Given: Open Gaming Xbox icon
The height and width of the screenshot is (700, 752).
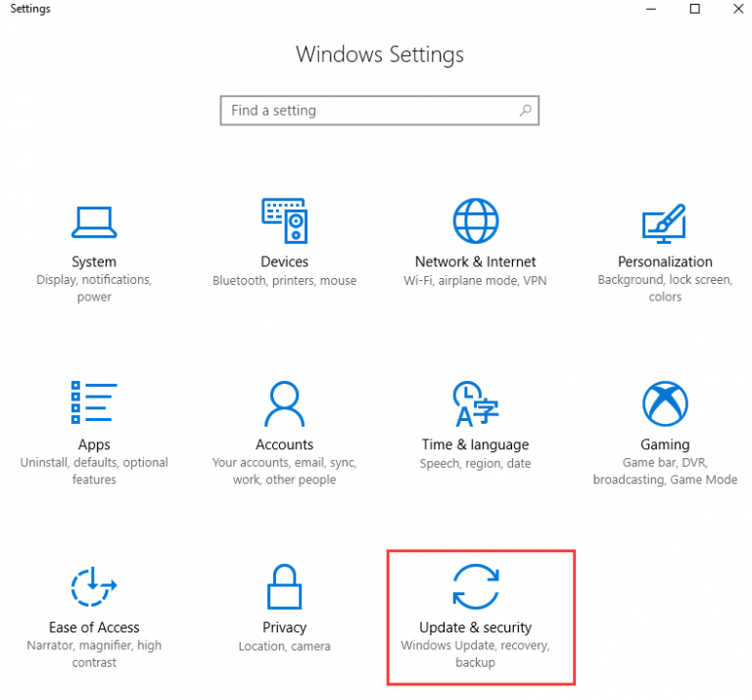Looking at the screenshot, I should 665,403.
